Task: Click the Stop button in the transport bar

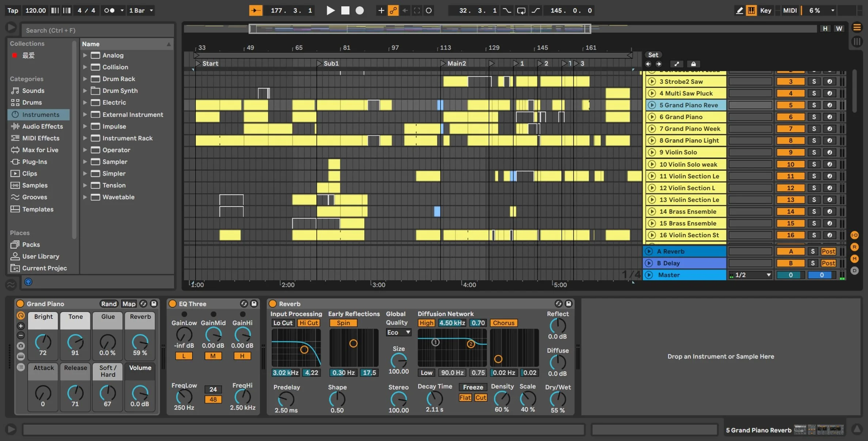Action: [x=345, y=10]
